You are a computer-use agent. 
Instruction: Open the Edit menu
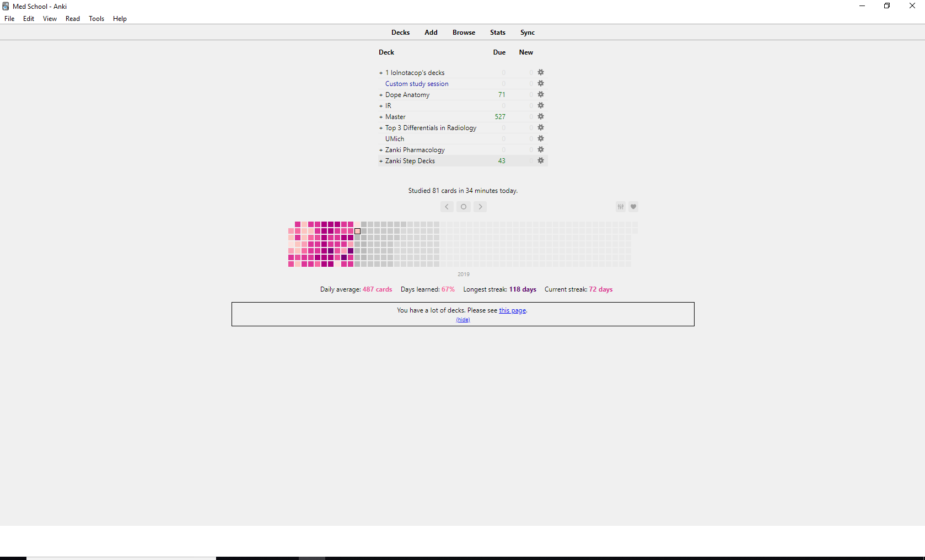pos(29,19)
